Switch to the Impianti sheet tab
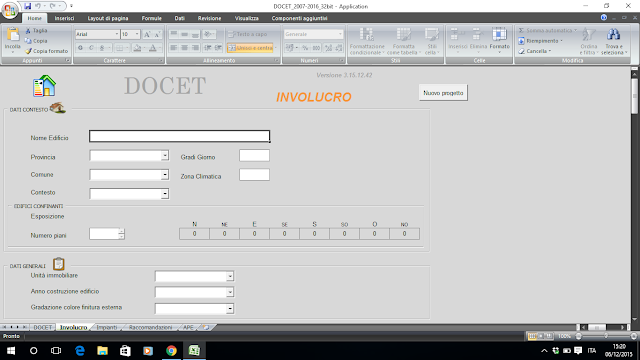 click(107, 327)
